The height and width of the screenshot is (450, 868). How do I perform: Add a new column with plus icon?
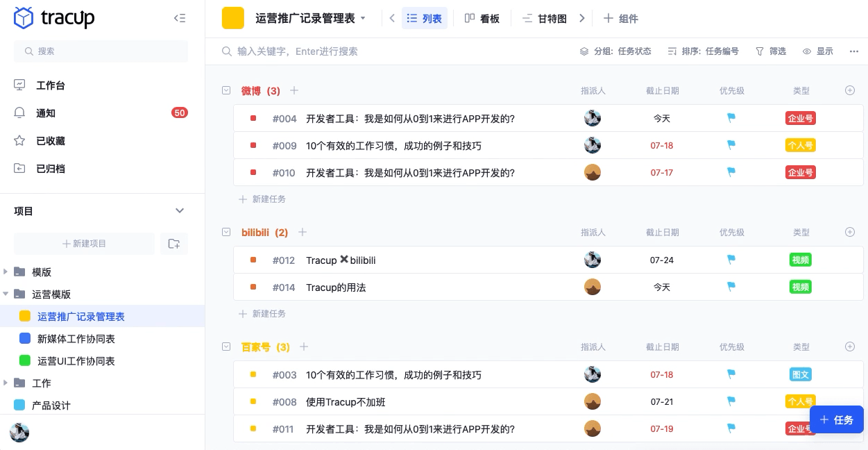[x=849, y=90]
